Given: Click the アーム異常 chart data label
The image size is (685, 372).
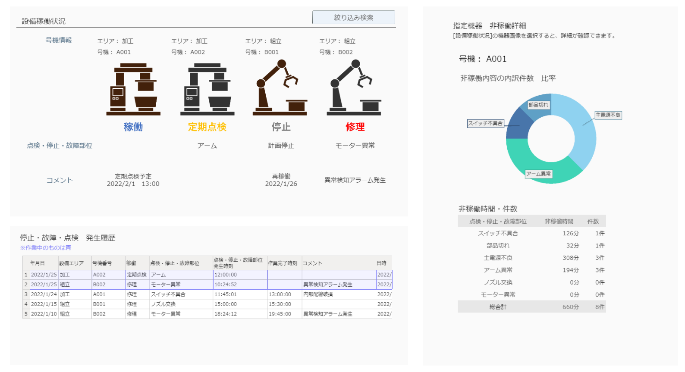Looking at the screenshot, I should click(x=539, y=174).
